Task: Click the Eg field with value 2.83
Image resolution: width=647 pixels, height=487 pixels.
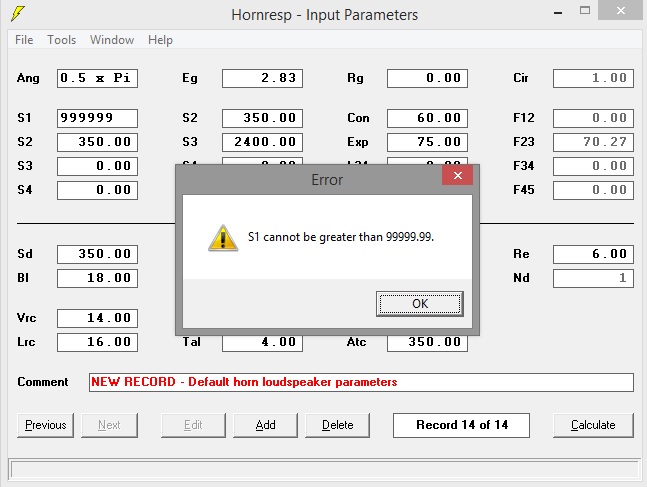Action: tap(262, 78)
